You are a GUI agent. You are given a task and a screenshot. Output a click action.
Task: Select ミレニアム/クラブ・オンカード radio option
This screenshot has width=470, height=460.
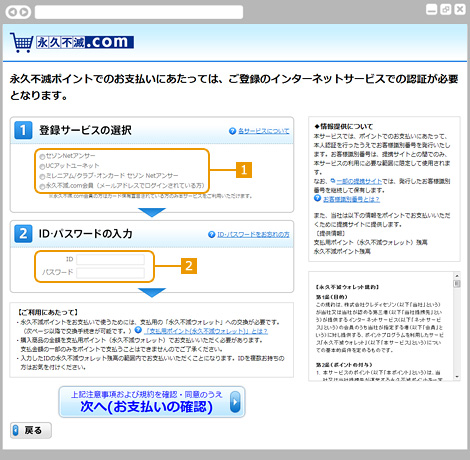pos(42,176)
